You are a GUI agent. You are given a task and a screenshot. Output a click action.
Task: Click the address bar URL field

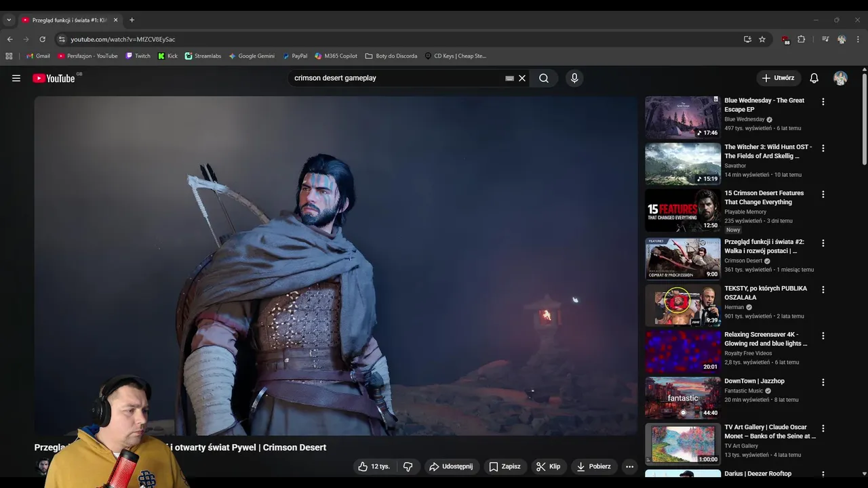click(400, 39)
